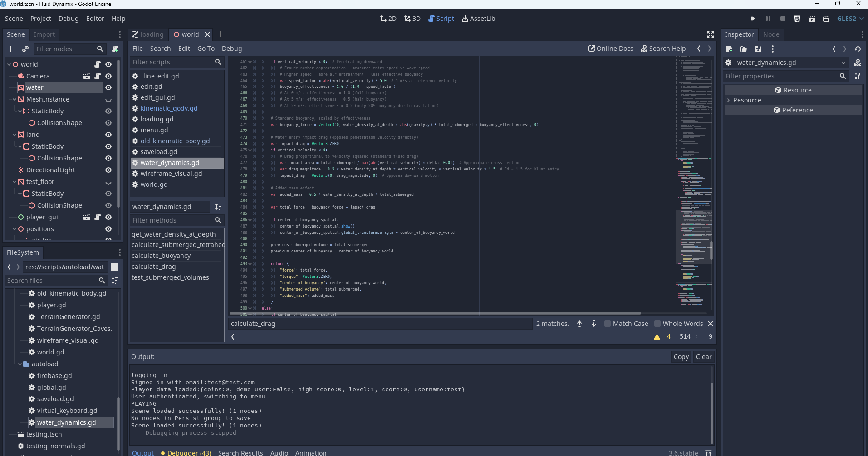Enable the Match Case checkbox
Viewport: 868px width, 456px height.
pyautogui.click(x=608, y=324)
